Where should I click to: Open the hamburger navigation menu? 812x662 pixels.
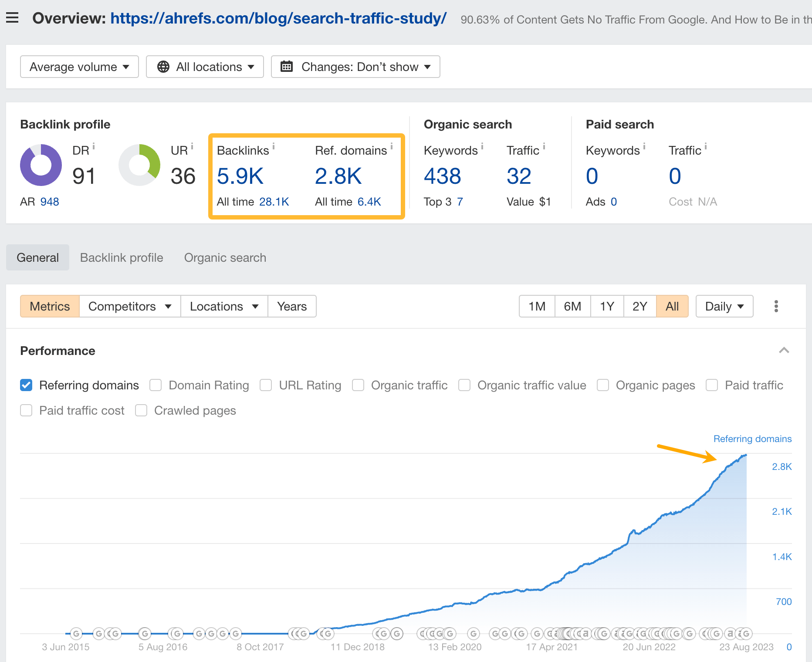point(12,17)
